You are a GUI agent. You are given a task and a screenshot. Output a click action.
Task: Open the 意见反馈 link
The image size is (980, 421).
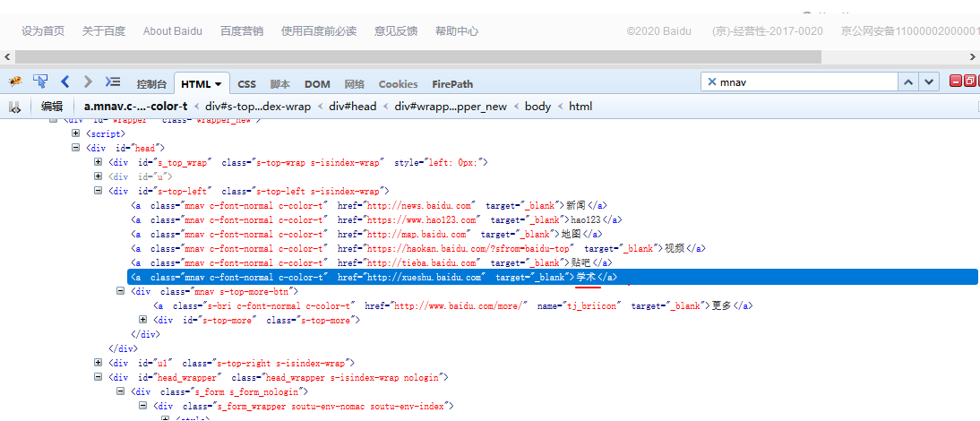[396, 31]
